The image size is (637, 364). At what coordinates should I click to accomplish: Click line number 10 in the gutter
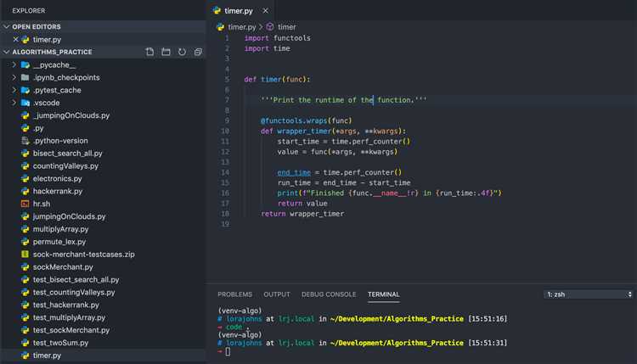point(225,131)
